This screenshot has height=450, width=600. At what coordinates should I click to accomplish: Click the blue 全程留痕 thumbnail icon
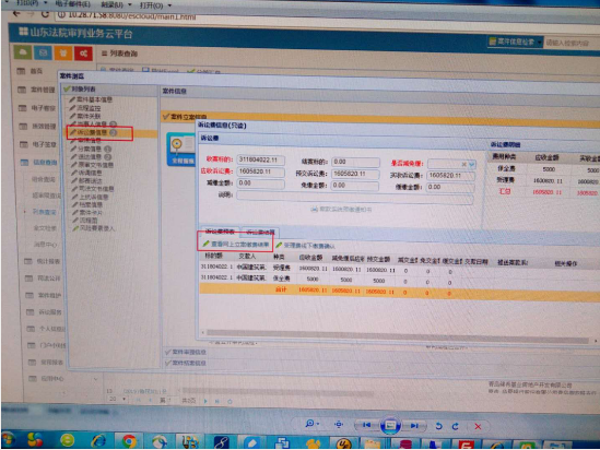181,149
